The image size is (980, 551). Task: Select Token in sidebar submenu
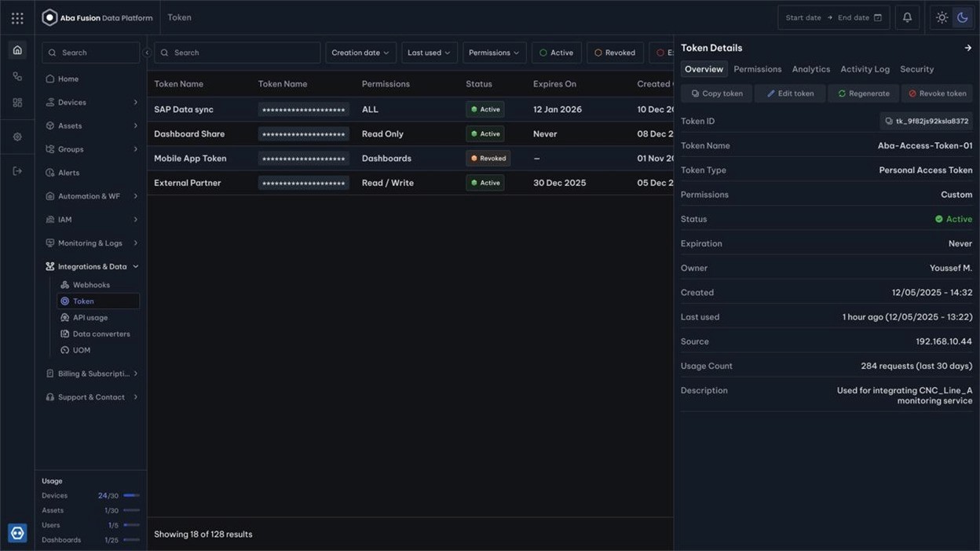98,301
